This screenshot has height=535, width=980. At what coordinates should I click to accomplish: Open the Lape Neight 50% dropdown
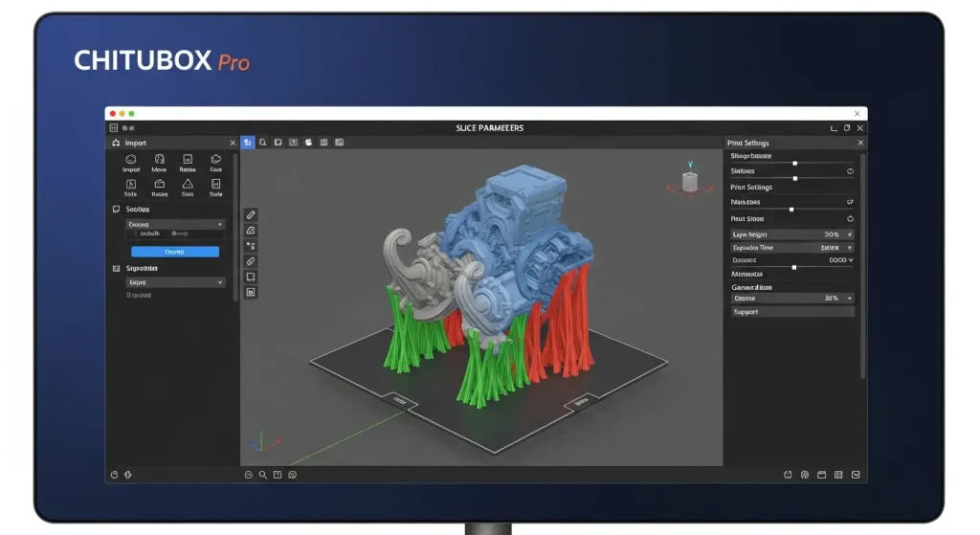[x=791, y=234]
